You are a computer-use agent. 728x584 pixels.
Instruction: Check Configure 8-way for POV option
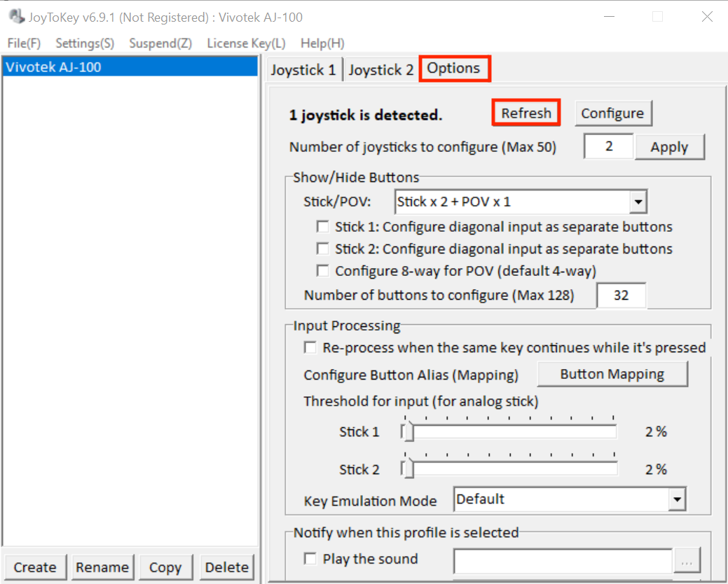click(323, 270)
